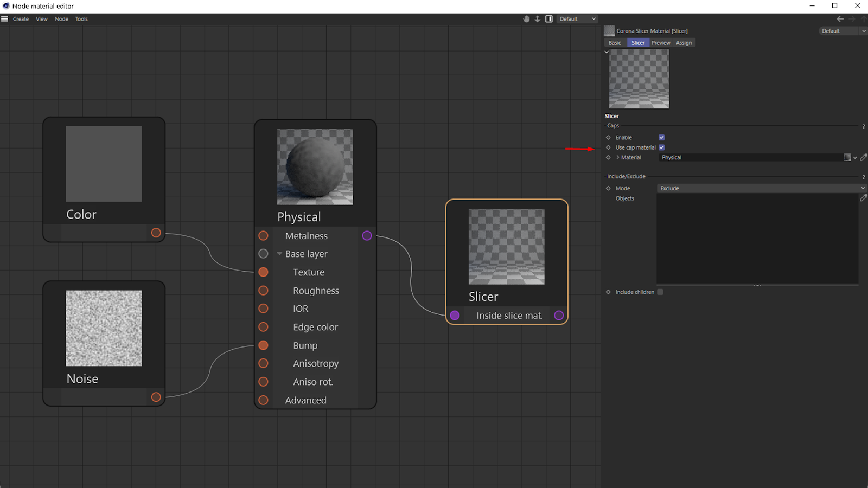Screen dimensions: 868x488
Task: Click the Aniso rot. input port
Action: pyautogui.click(x=264, y=382)
